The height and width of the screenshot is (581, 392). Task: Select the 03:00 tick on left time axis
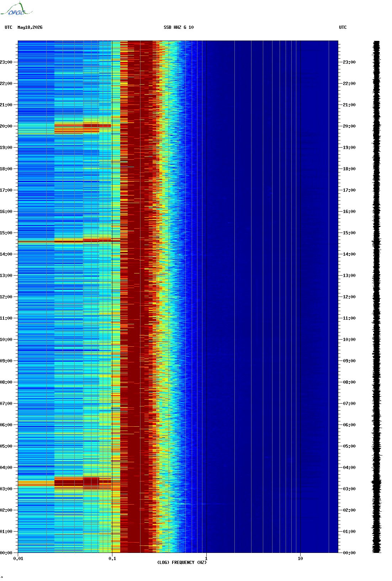point(6,489)
